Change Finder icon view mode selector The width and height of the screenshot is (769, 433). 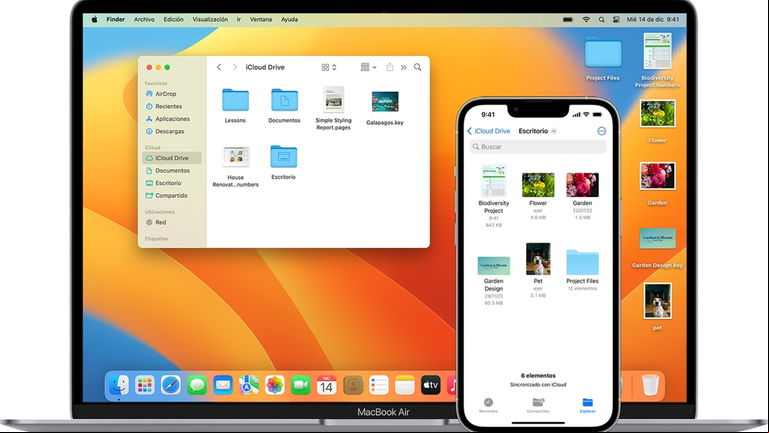tap(329, 67)
